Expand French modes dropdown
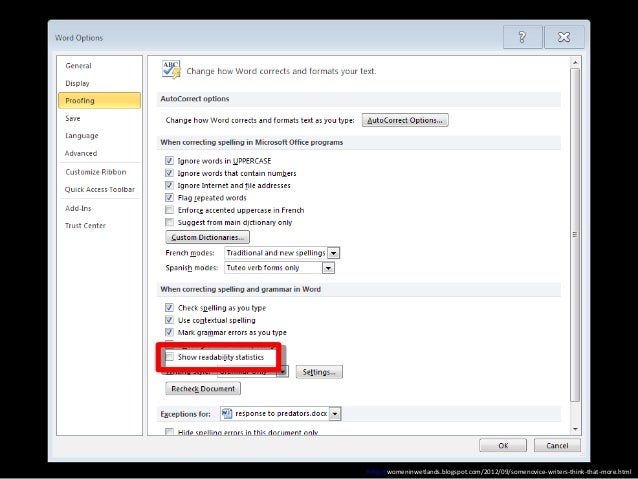The width and height of the screenshot is (638, 479). coord(334,253)
